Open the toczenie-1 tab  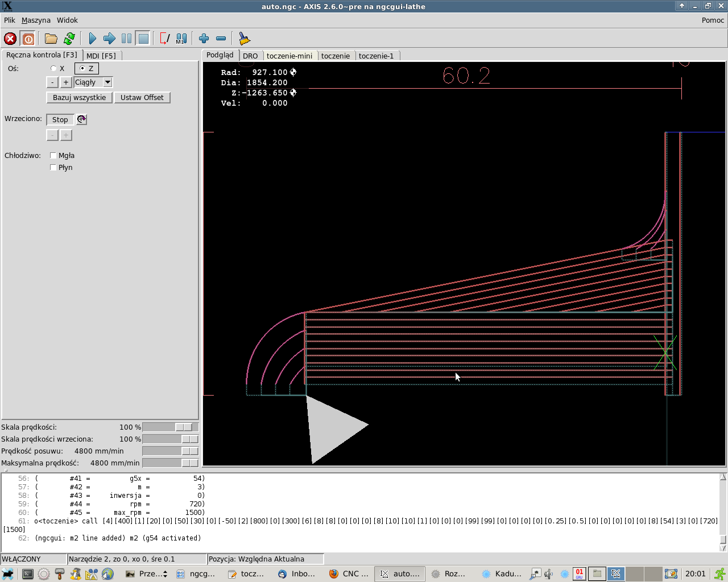(x=376, y=56)
